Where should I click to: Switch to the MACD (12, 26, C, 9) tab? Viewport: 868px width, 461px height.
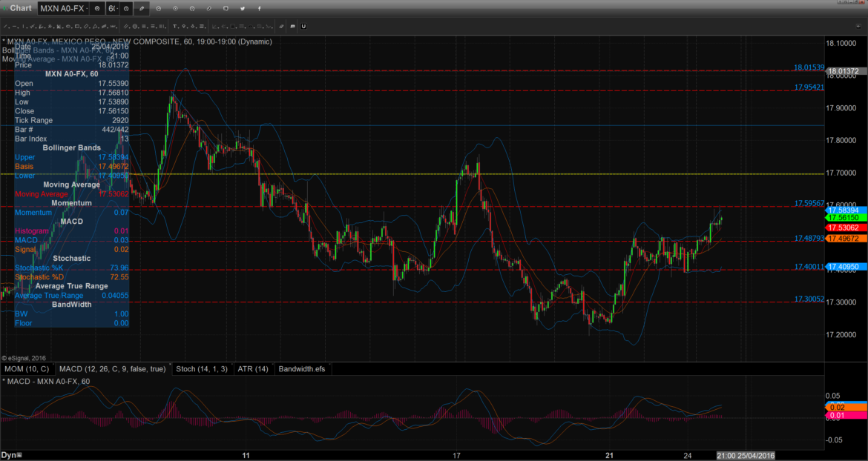tap(112, 368)
